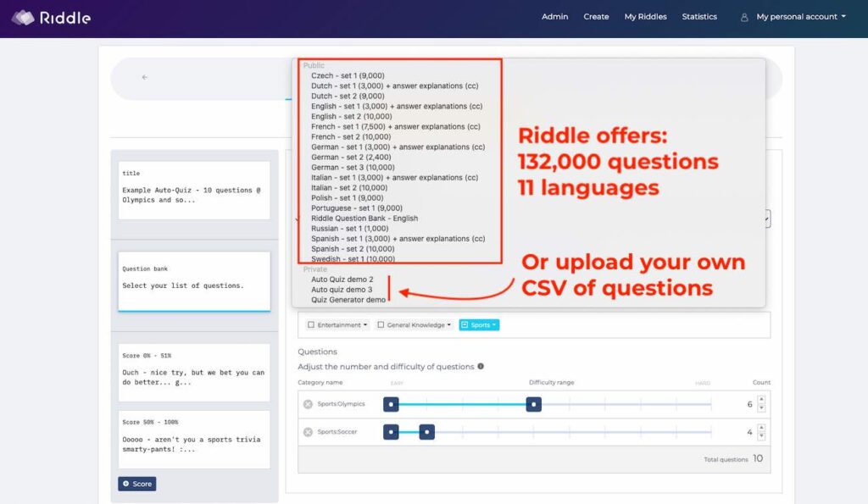This screenshot has height=504, width=868.
Task: Add a new Score result block
Action: 136,484
